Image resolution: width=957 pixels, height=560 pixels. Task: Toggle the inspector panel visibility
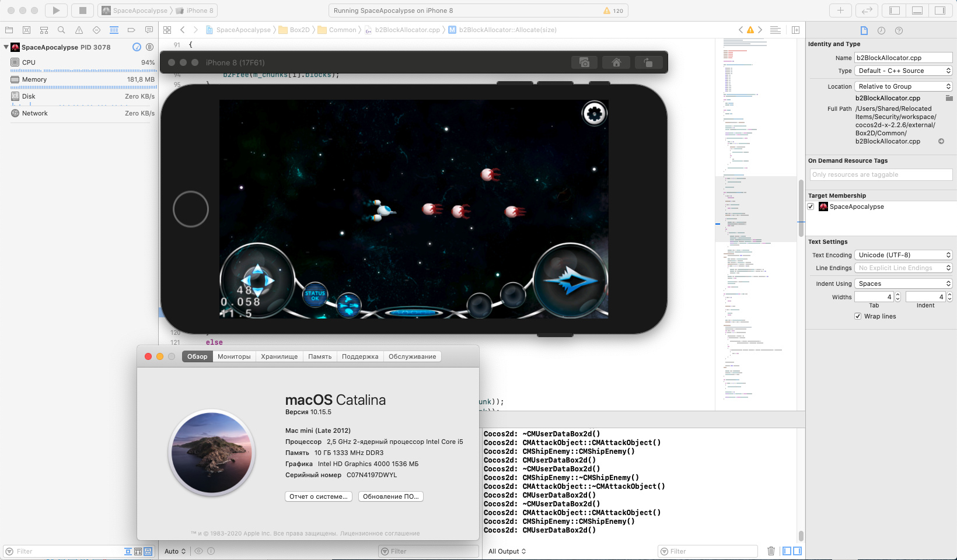point(940,10)
